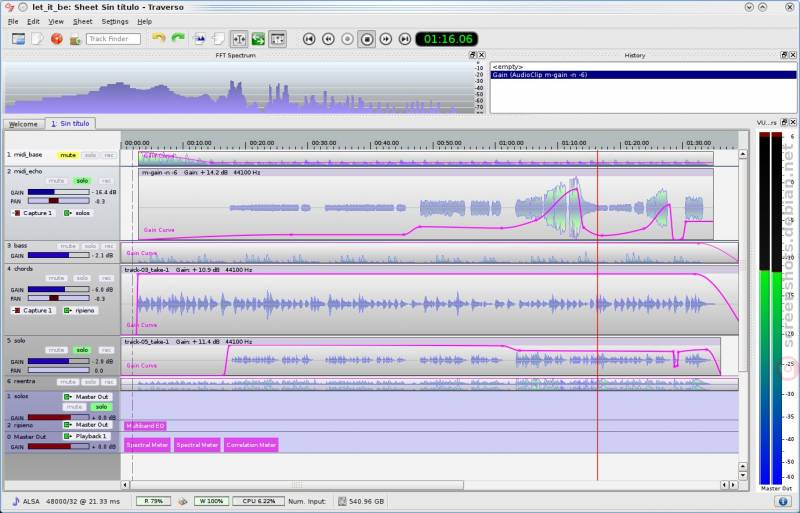Click the Multiband EQ plugin button
Screen dimensions: 800x513
[145, 426]
